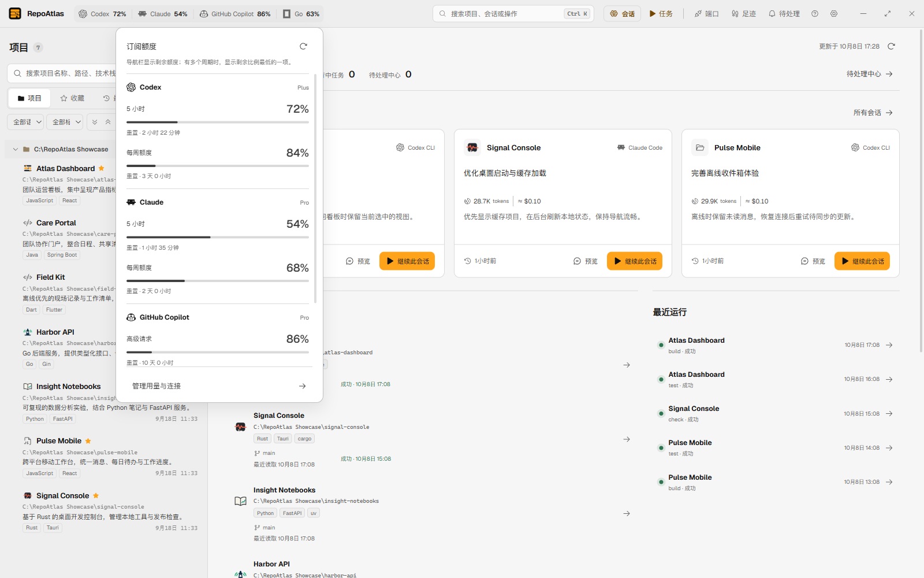Open the GitHub Copilot 86% quota chip
Viewport: 924px width, 578px height.
[235, 14]
